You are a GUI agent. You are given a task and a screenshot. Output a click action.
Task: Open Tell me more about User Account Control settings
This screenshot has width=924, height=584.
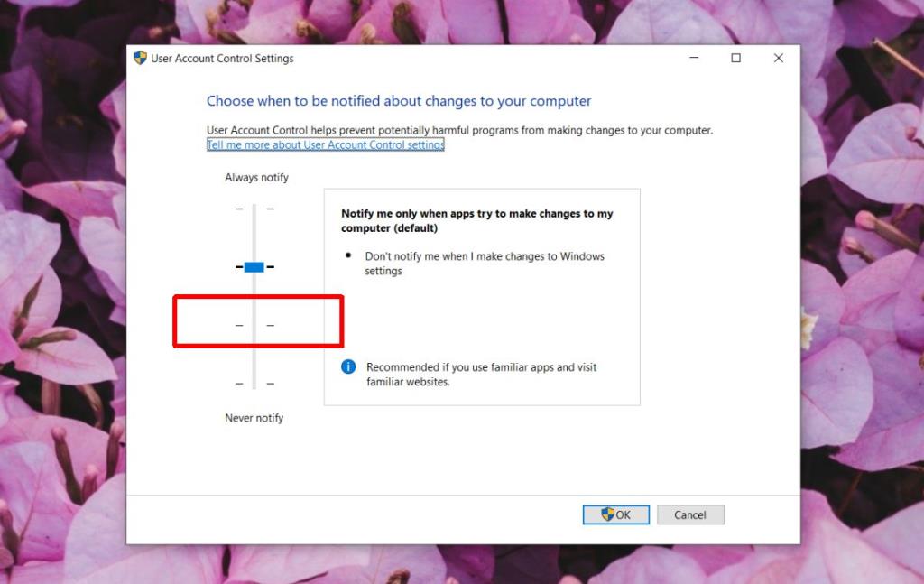[326, 144]
